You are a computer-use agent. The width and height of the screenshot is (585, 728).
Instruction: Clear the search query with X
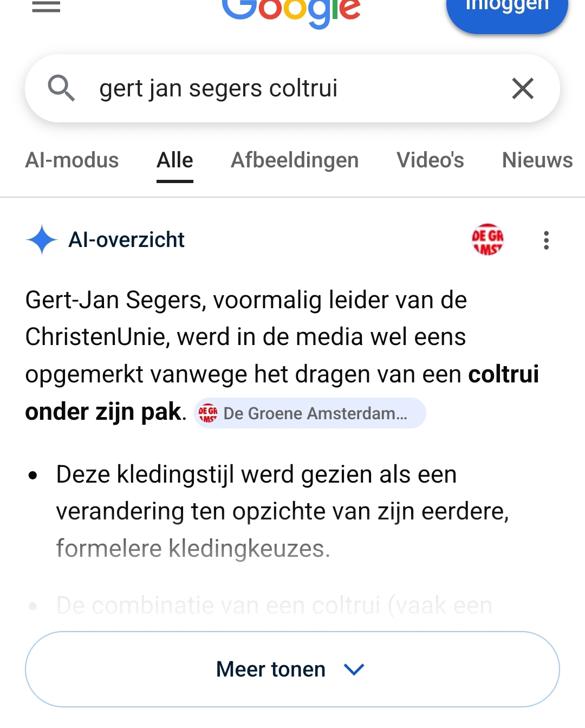pos(523,88)
